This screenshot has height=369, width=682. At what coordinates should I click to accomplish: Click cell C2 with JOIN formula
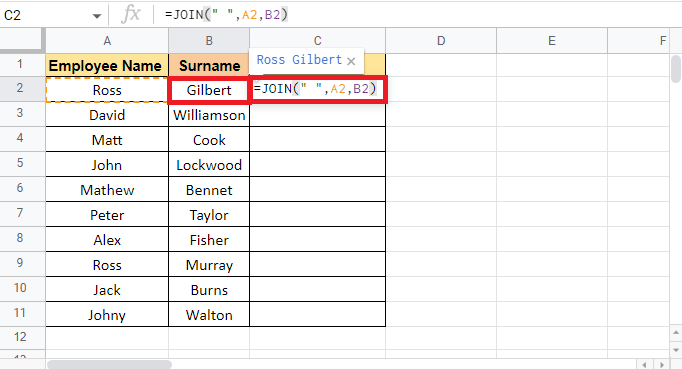[318, 90]
